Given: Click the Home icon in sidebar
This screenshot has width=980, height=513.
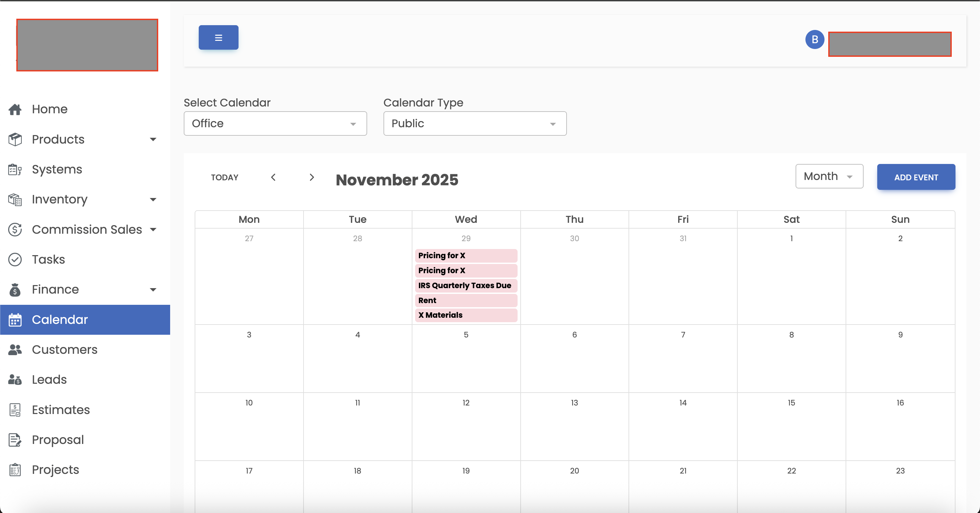Looking at the screenshot, I should [15, 109].
